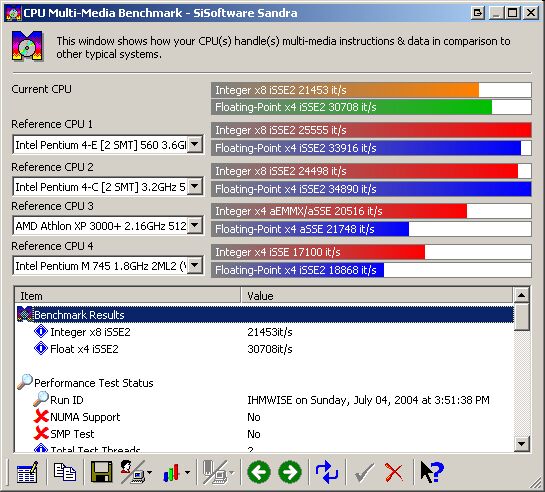Refresh results with blue arrows icon
This screenshot has width=545, height=492.
pos(327,472)
